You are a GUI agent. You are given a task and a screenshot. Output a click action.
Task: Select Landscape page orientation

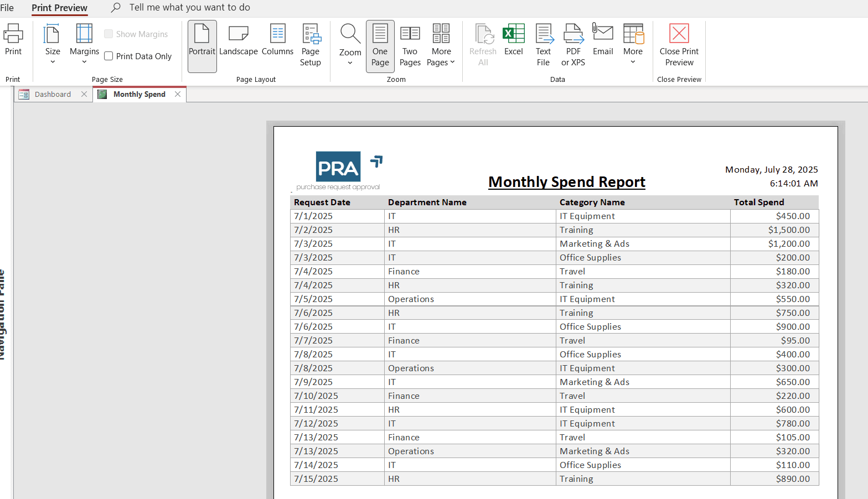(x=238, y=40)
